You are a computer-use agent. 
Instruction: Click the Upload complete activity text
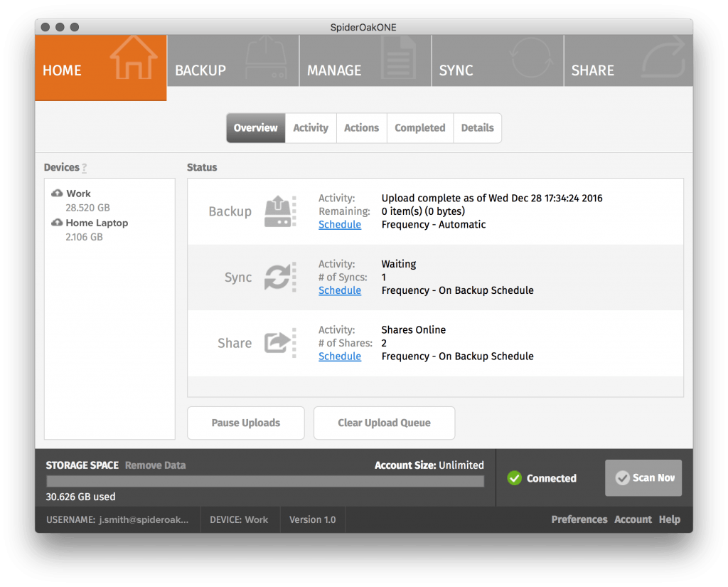tap(492, 199)
